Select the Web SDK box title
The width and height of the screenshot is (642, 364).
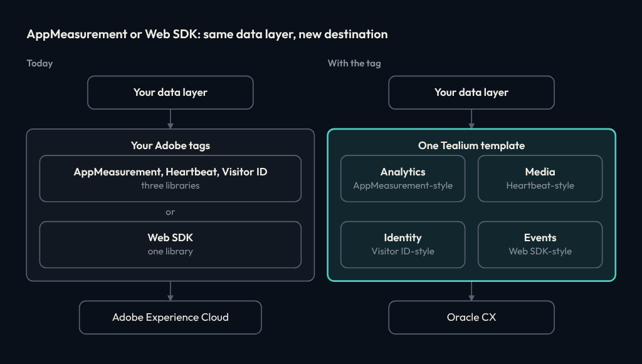tap(171, 237)
